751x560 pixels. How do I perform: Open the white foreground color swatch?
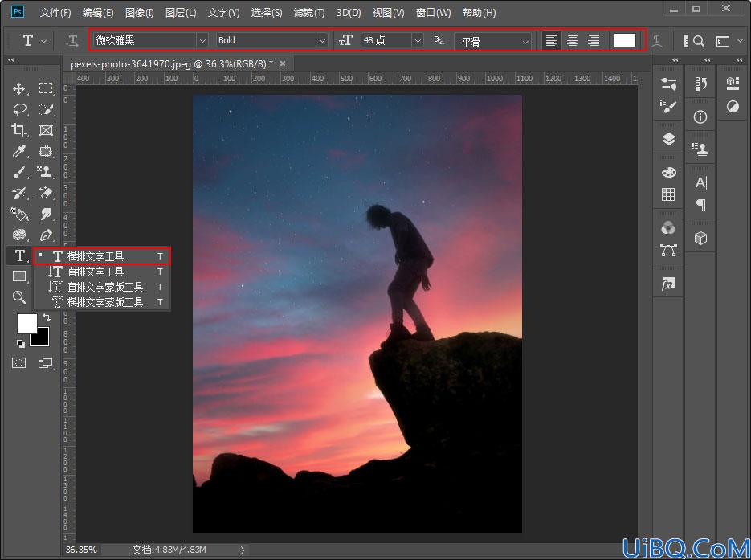tap(27, 324)
